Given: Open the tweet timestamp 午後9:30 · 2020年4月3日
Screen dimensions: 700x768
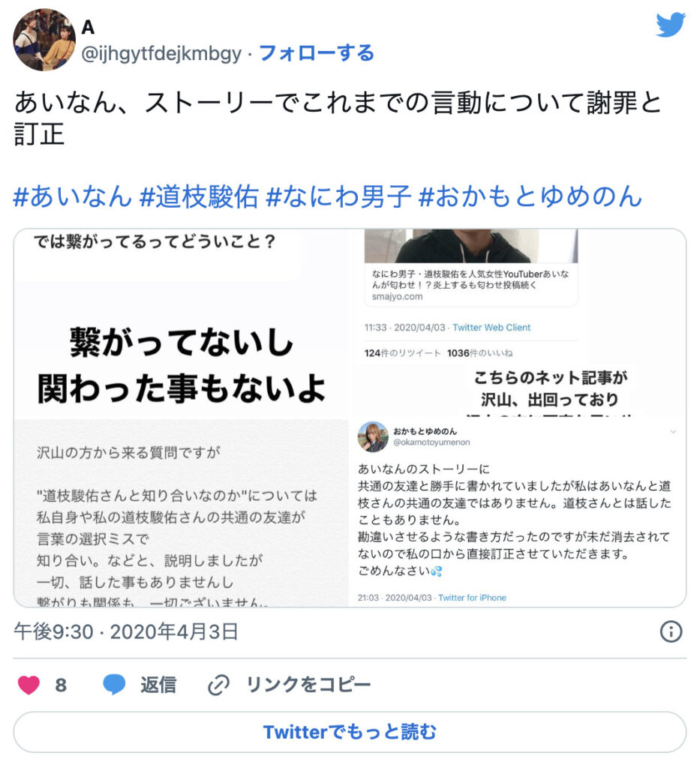Looking at the screenshot, I should [126, 631].
